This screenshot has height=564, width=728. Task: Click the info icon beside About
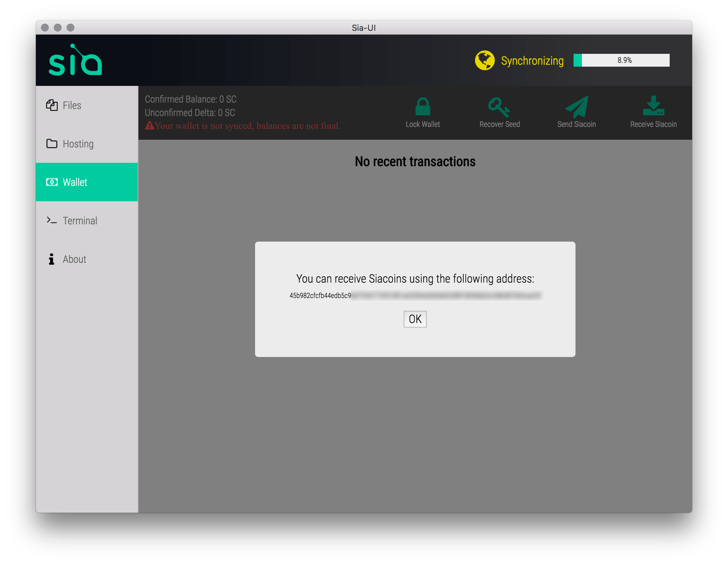[x=51, y=259]
